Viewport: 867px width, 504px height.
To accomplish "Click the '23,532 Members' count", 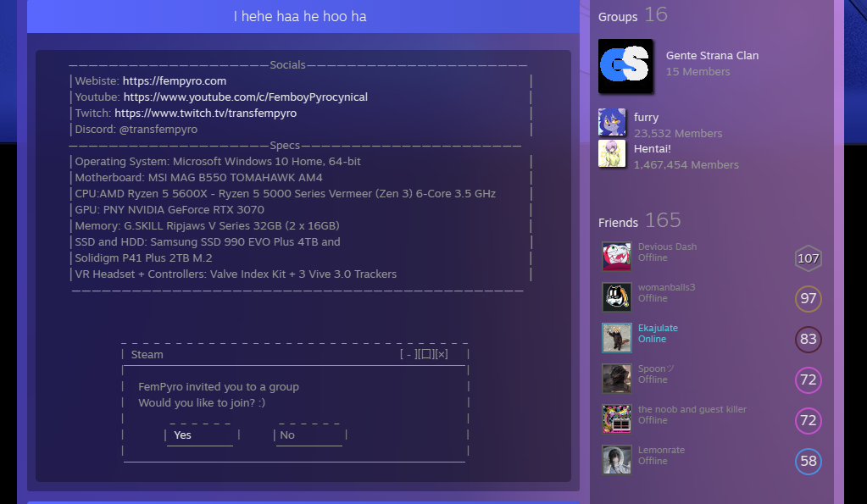I will (678, 133).
